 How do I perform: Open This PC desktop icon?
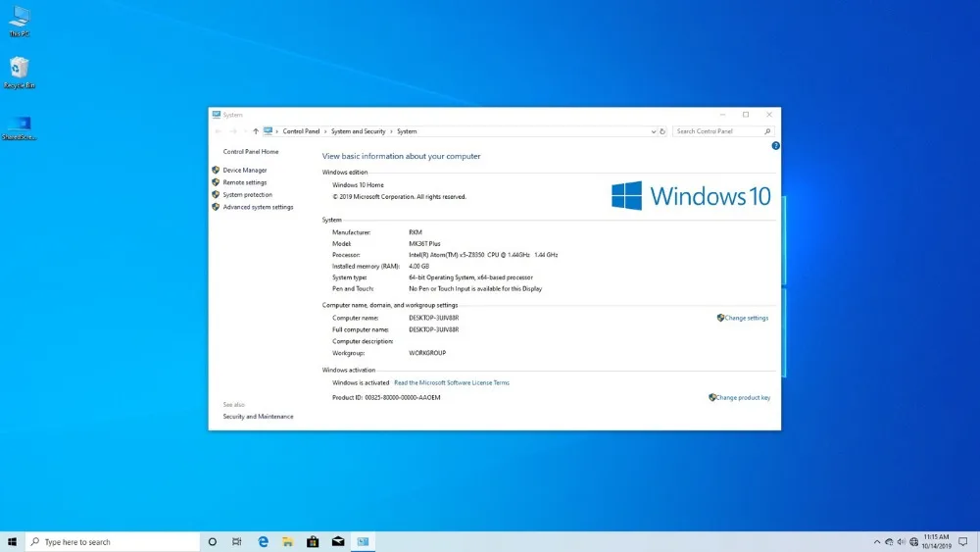[x=20, y=21]
